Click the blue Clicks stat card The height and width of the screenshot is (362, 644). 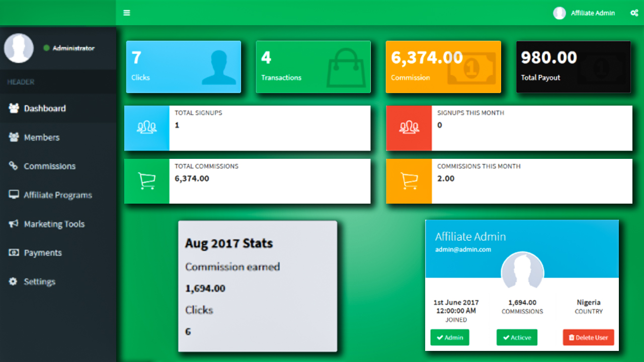pyautogui.click(x=184, y=67)
